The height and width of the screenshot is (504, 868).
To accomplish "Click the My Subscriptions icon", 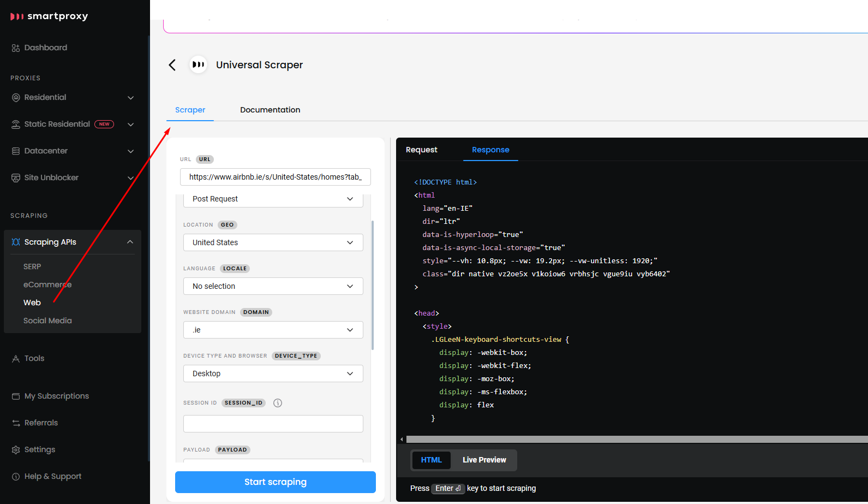I will (x=16, y=396).
